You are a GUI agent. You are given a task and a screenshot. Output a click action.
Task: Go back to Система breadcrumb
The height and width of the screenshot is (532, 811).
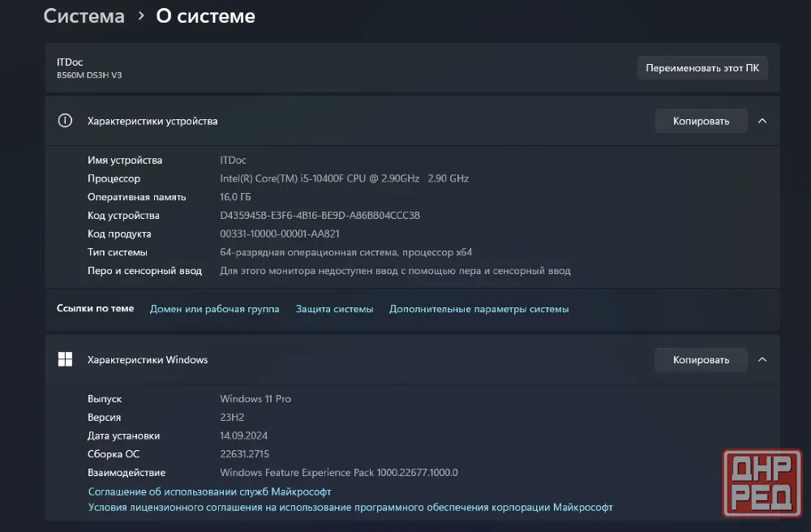(x=84, y=16)
